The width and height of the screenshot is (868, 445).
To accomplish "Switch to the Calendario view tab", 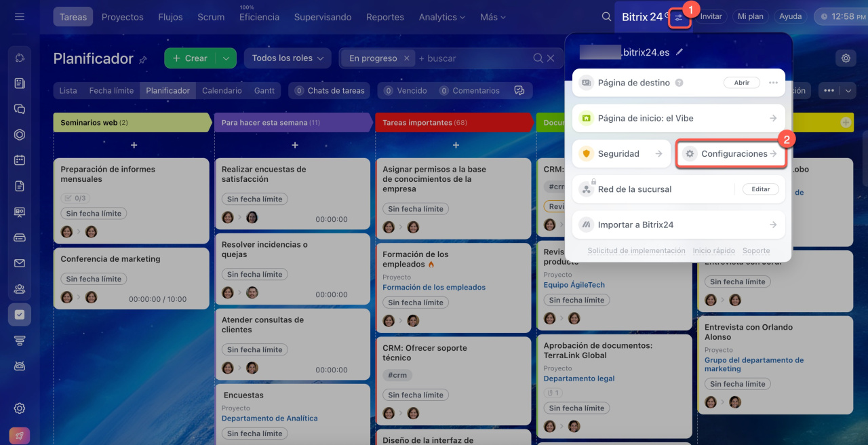I will click(222, 90).
